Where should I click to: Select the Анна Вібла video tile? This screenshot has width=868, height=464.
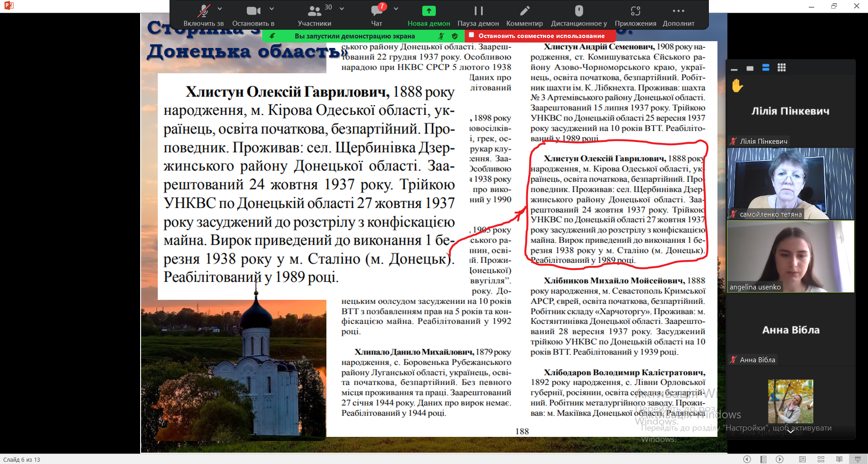pyautogui.click(x=790, y=330)
